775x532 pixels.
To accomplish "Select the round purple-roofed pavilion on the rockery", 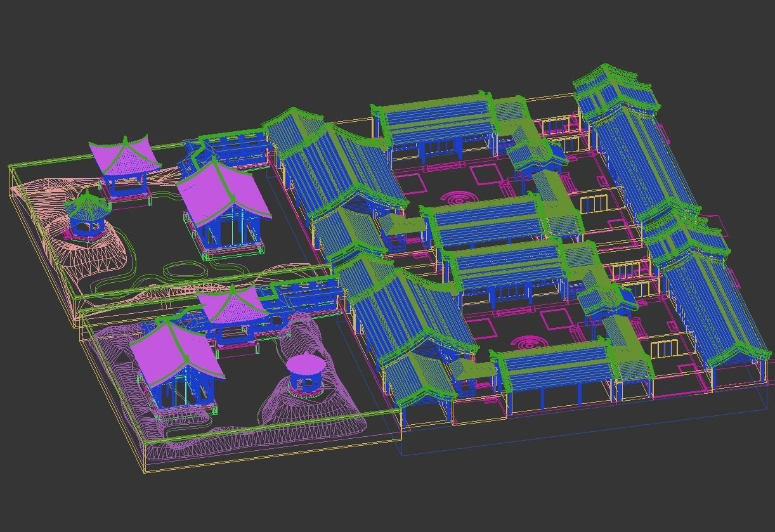I will (305, 375).
